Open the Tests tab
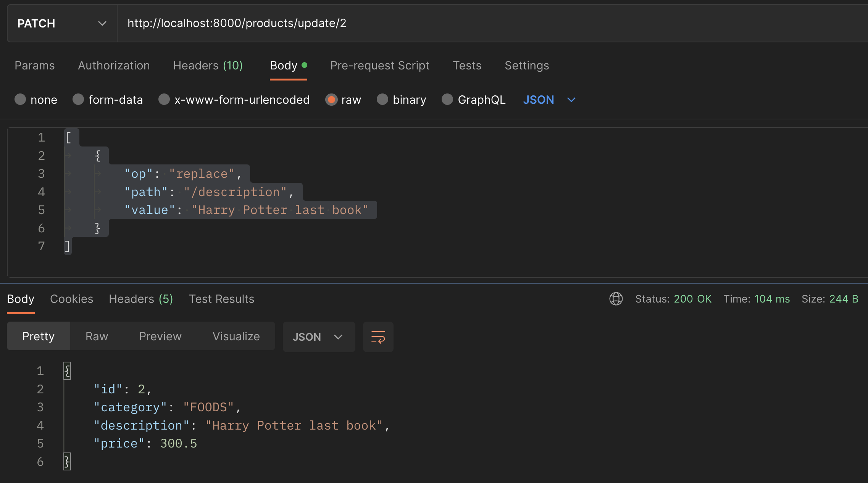Screen dimensions: 868x483 (x=467, y=66)
